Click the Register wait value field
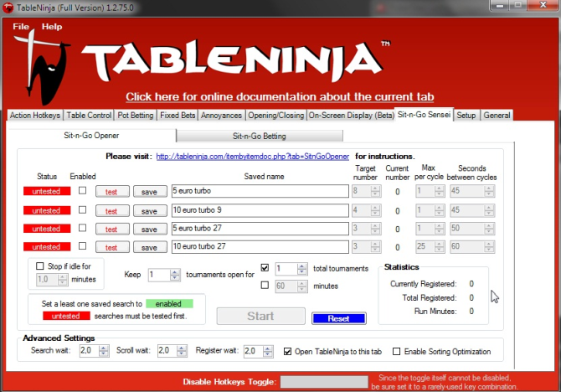Image resolution: width=561 pixels, height=392 pixels. tap(254, 351)
